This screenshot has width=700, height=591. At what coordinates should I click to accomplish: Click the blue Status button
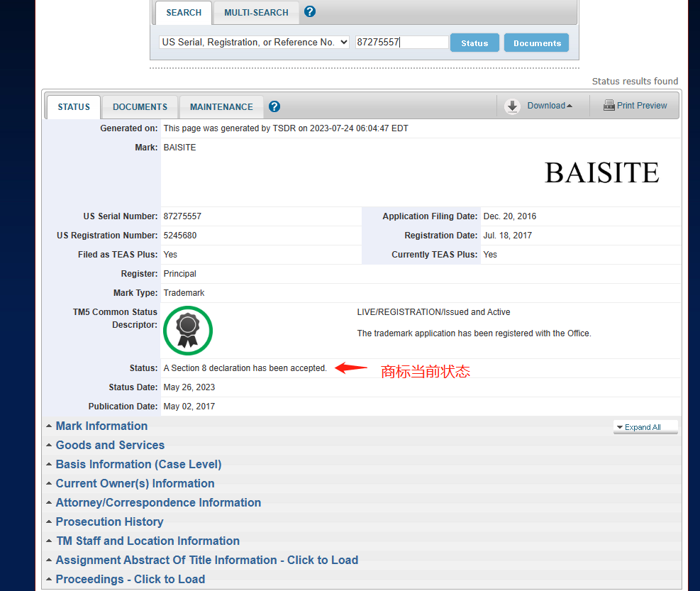474,43
